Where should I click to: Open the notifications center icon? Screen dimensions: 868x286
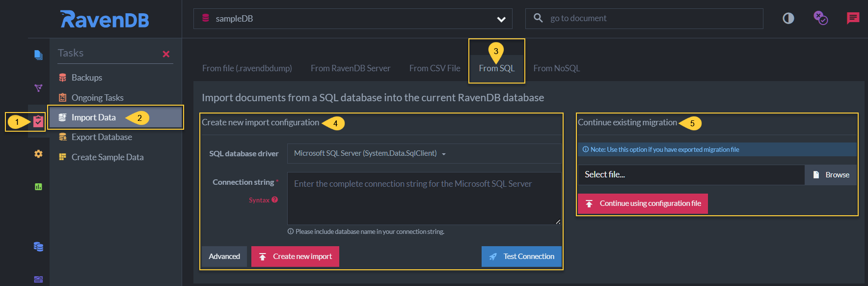pyautogui.click(x=820, y=18)
